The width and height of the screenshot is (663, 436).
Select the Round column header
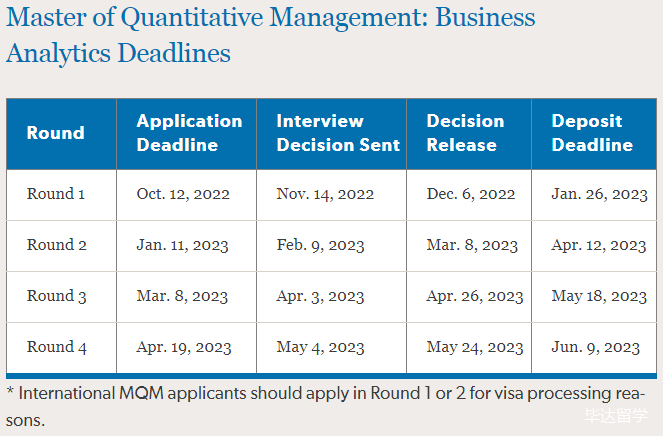tap(55, 133)
